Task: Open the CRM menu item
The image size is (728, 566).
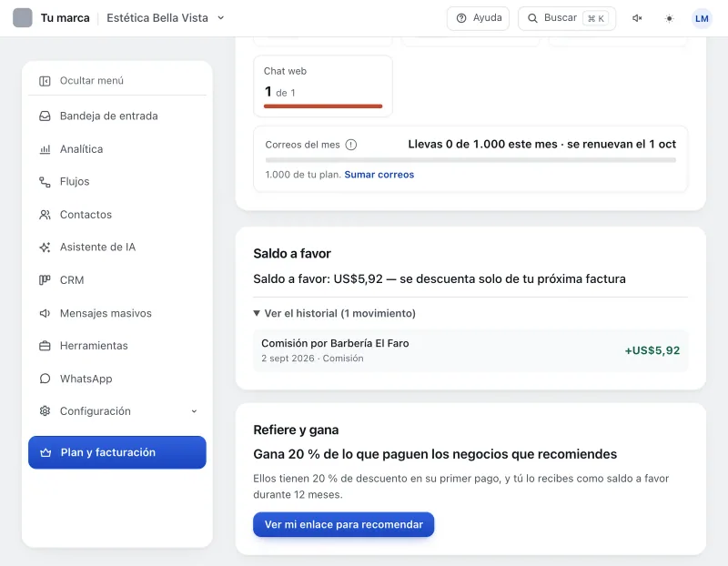Action: [117, 280]
